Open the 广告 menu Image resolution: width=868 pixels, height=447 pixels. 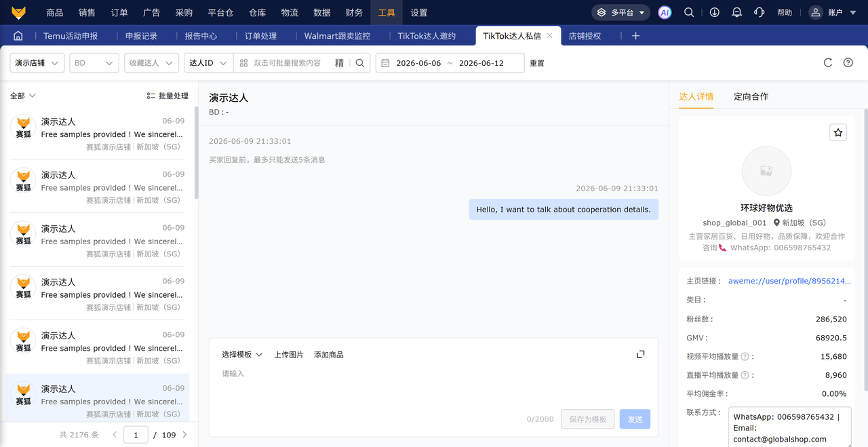tap(152, 12)
